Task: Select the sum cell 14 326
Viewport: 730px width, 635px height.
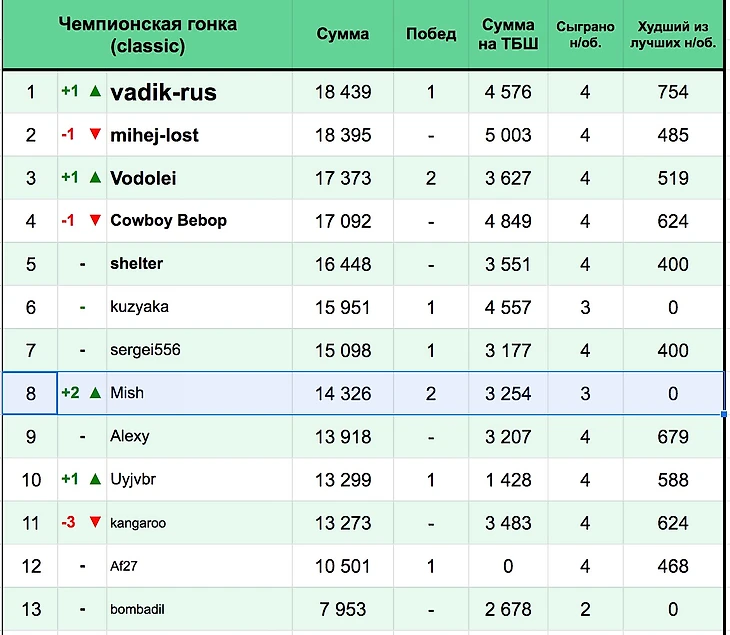Action: coord(343,394)
